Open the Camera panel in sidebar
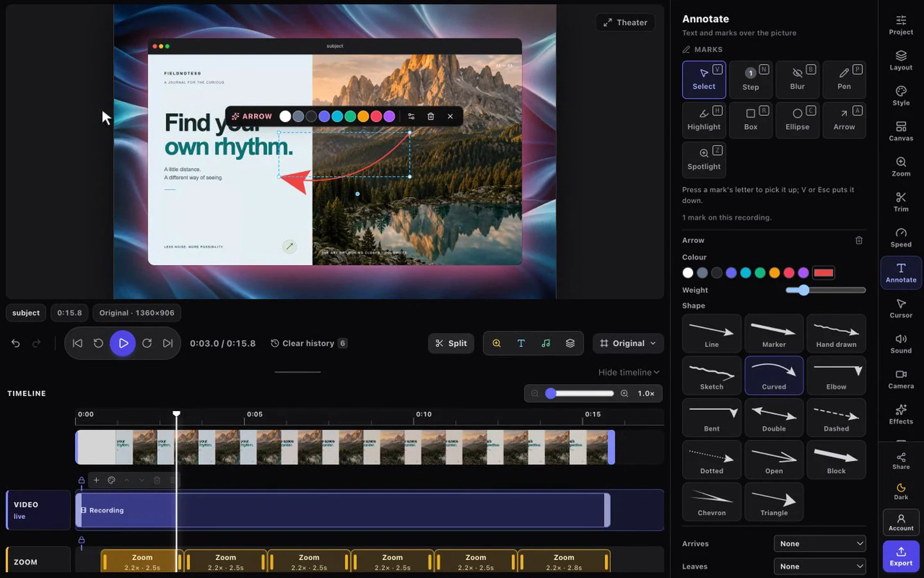The width and height of the screenshot is (924, 578). pos(901,379)
